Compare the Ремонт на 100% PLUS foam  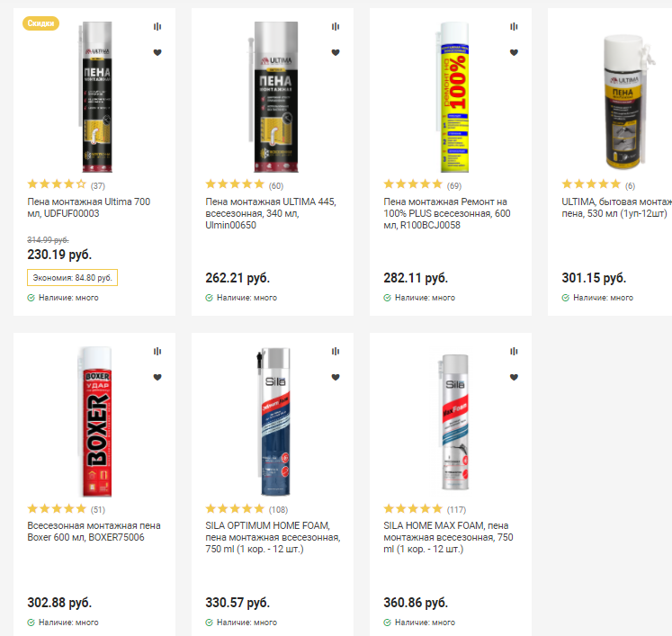[514, 27]
